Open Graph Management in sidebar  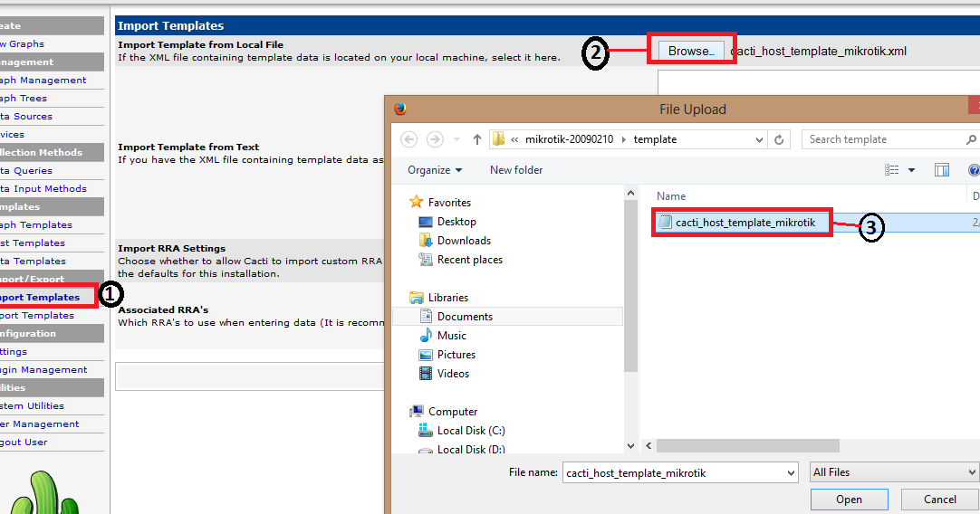(x=43, y=80)
